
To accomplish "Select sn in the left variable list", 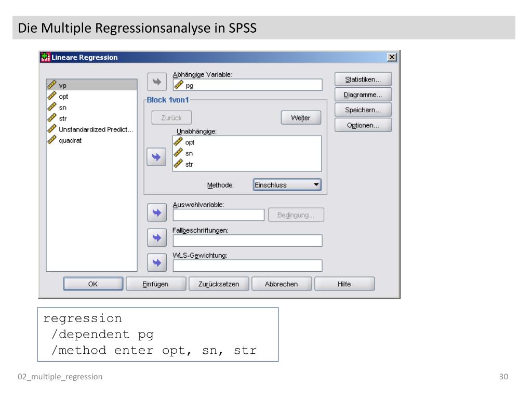I will click(x=91, y=108).
